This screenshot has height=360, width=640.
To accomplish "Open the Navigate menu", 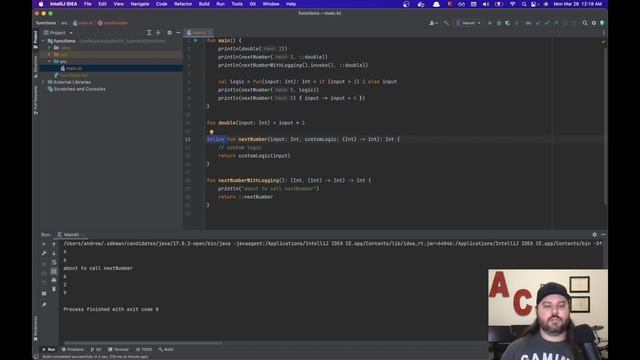I will [x=140, y=4].
